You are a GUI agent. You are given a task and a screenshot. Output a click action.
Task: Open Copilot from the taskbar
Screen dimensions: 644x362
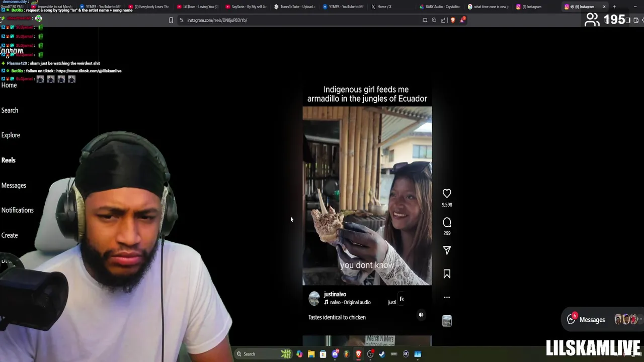pos(299,354)
